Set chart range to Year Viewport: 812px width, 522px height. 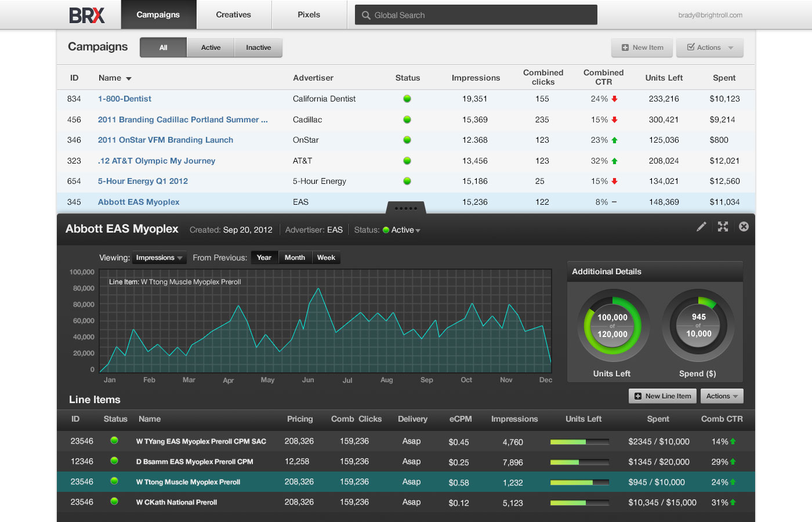tap(264, 258)
